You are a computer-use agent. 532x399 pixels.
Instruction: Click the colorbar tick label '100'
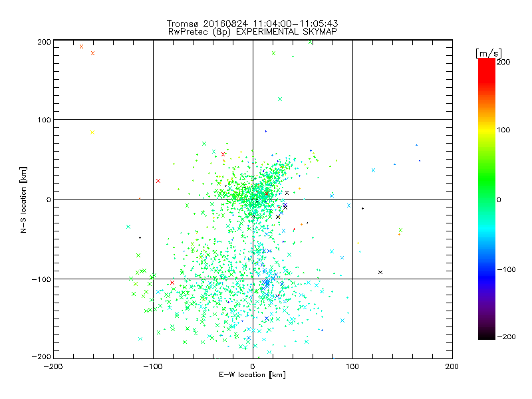503,130
